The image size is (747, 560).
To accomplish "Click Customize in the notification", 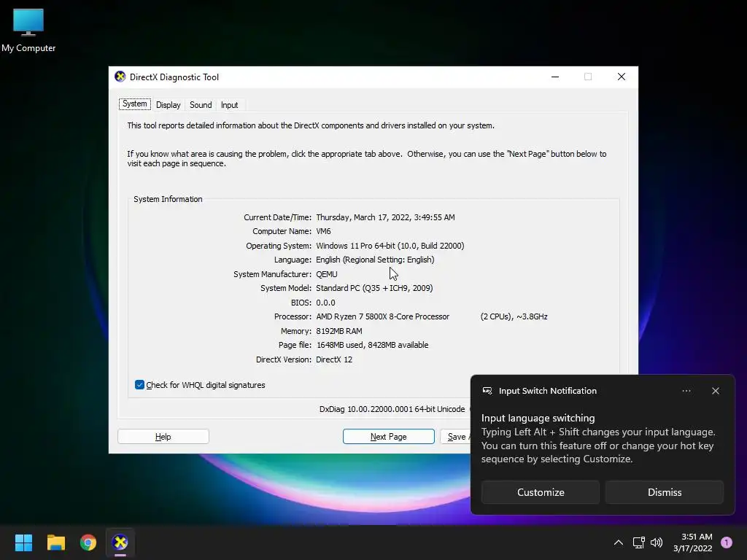I will (541, 492).
